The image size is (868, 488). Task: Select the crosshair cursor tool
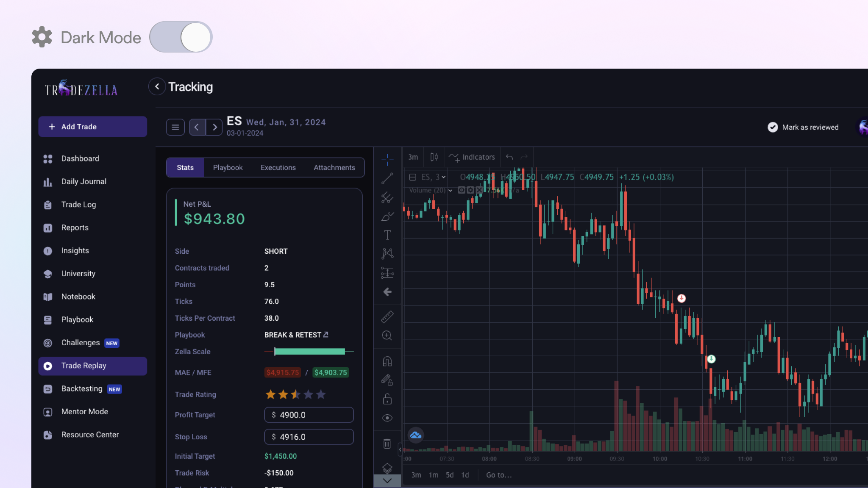[387, 160]
